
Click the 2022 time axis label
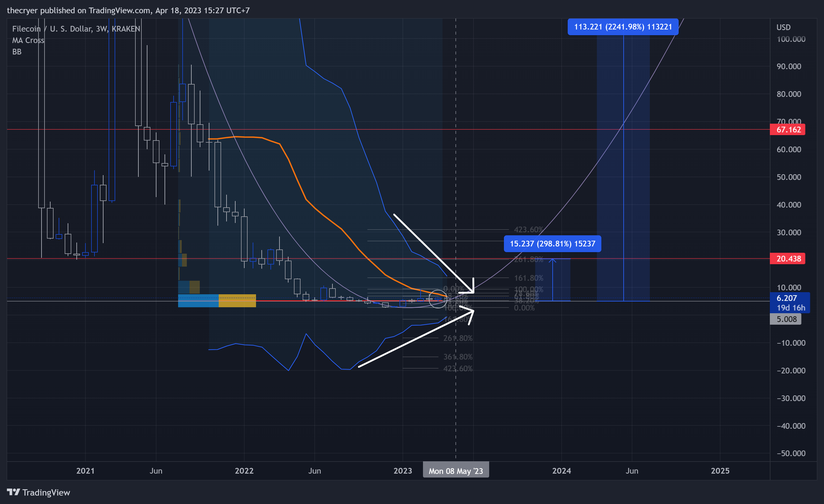[x=244, y=471]
